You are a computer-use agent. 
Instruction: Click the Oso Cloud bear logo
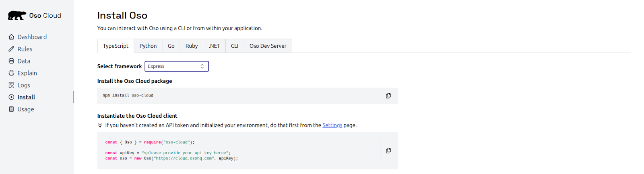(17, 16)
